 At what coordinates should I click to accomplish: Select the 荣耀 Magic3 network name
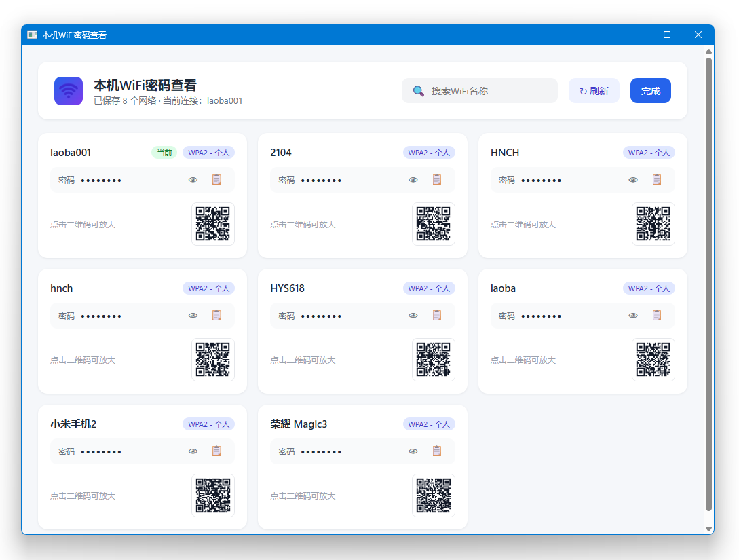click(x=299, y=424)
